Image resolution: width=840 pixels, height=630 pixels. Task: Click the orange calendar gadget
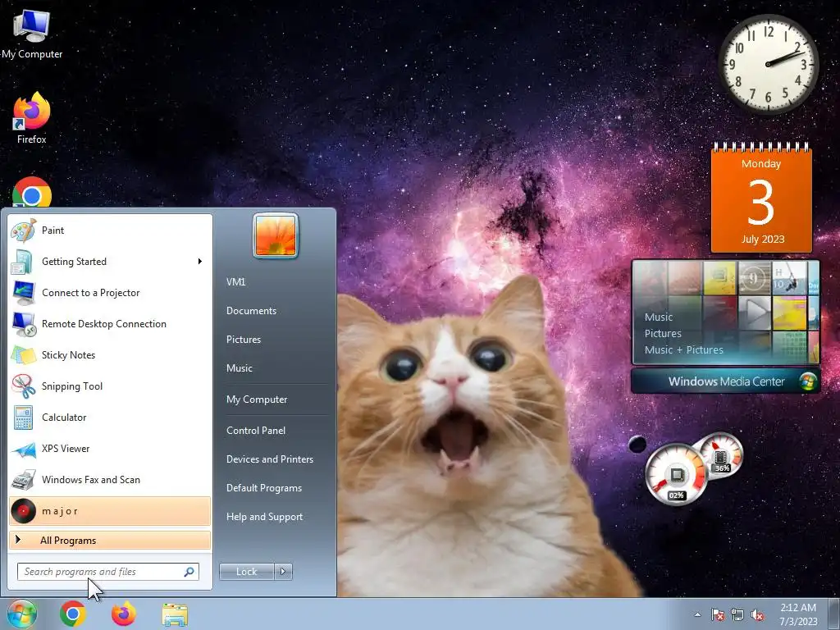[762, 197]
